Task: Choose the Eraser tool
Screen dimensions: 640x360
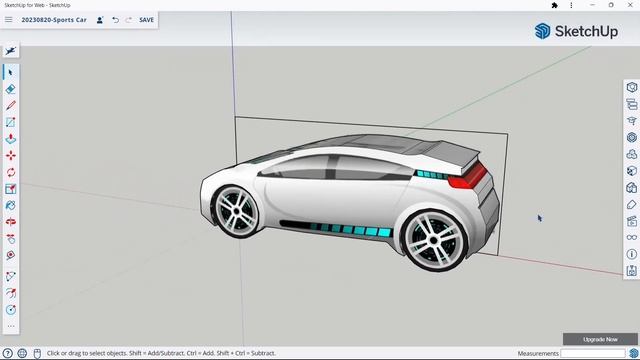Action: (11, 89)
